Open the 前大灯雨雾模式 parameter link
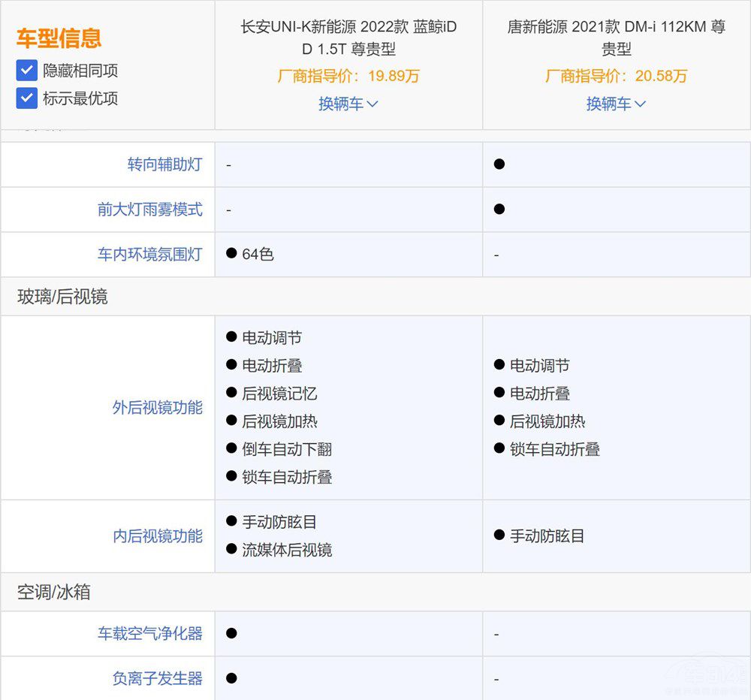Screen dimensions: 751x700 [149, 210]
